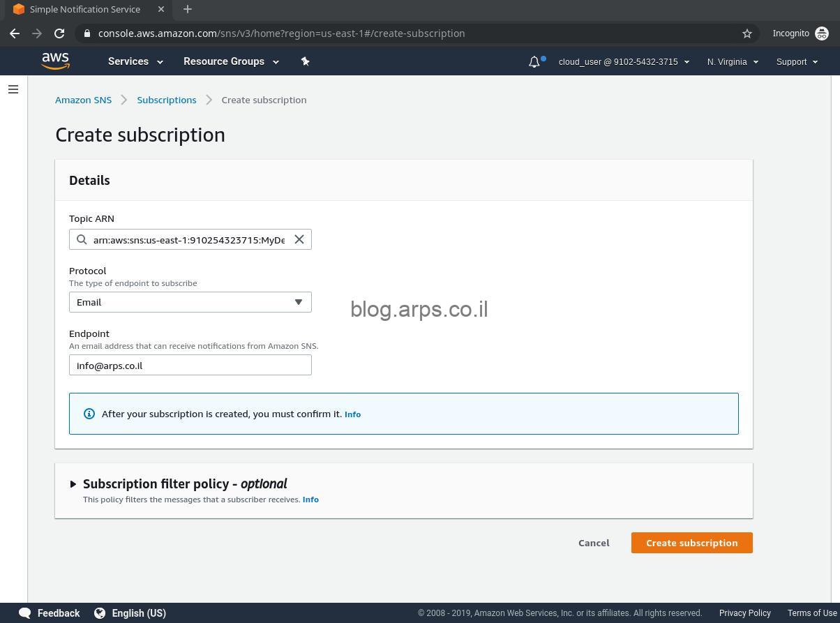Screen dimensions: 840x623
Task: Click the browser forward arrow
Action: [x=37, y=33]
